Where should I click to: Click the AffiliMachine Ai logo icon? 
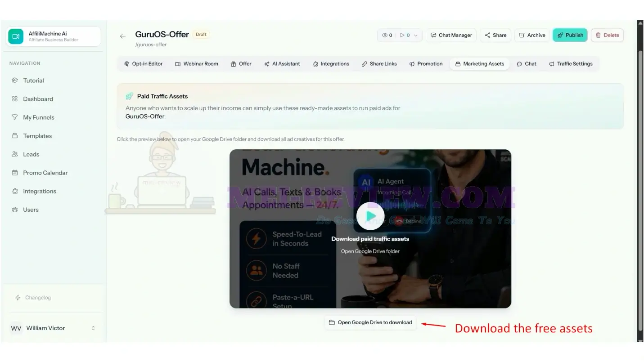click(16, 36)
